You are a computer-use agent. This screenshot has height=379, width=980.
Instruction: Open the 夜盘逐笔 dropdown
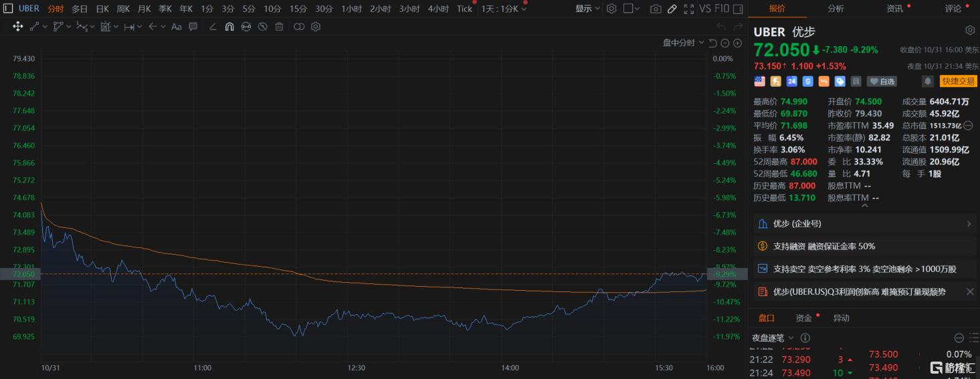772,338
